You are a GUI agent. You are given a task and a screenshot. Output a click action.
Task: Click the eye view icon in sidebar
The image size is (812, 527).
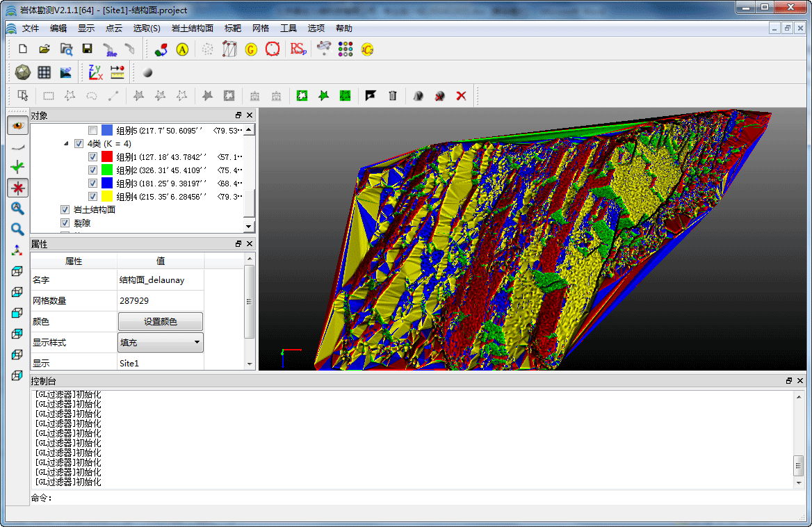17,125
